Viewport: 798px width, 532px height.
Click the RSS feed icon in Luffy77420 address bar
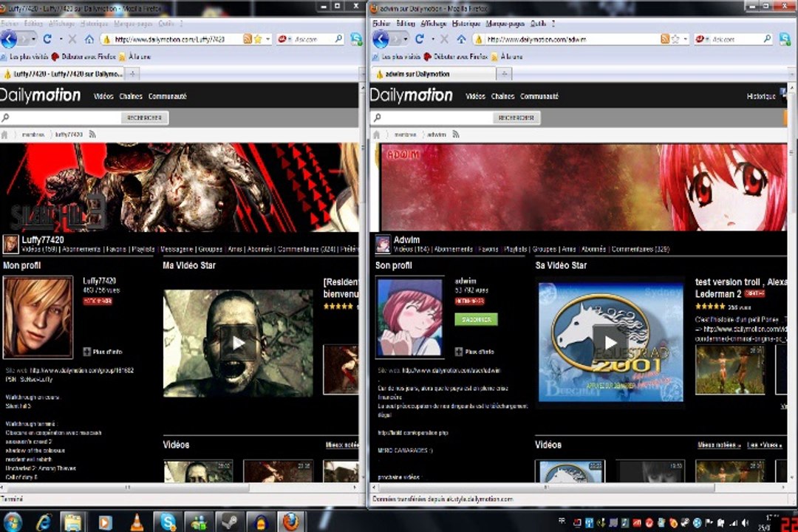click(248, 38)
